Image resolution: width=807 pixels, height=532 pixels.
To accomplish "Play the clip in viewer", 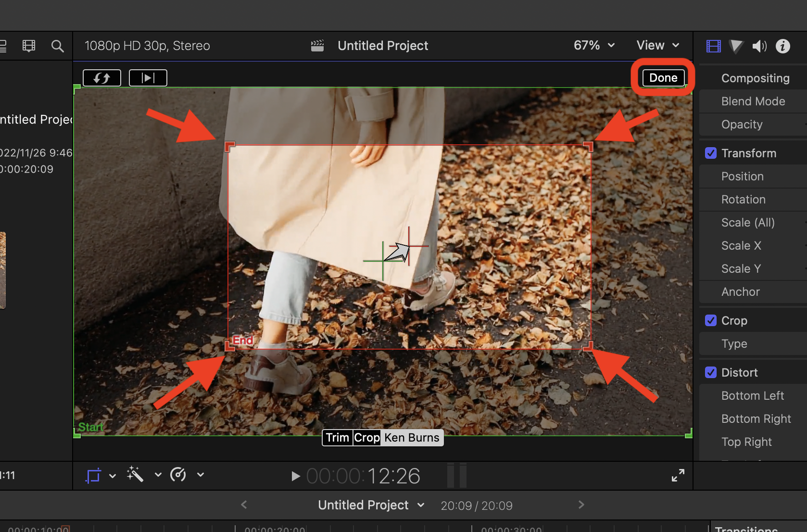I will click(x=296, y=476).
